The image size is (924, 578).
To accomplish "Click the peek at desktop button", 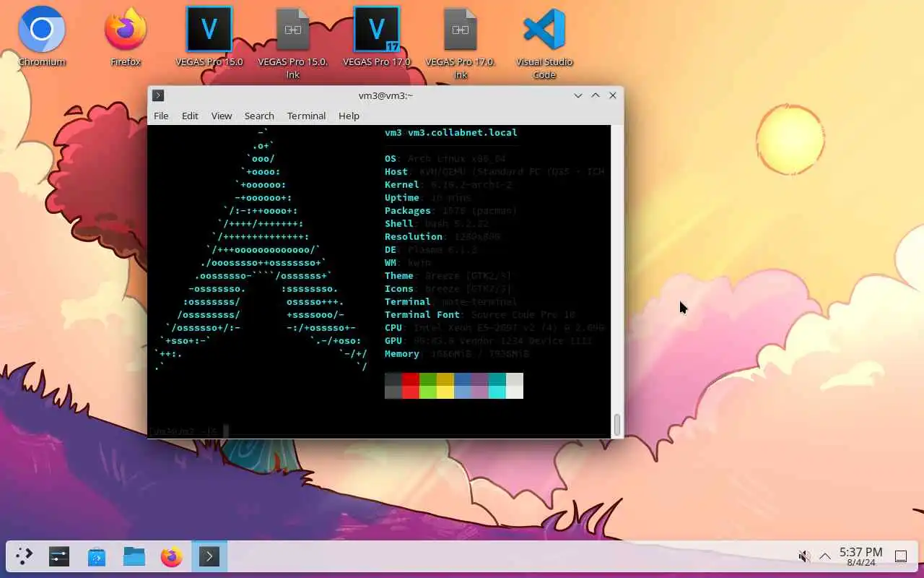I will click(x=901, y=556).
